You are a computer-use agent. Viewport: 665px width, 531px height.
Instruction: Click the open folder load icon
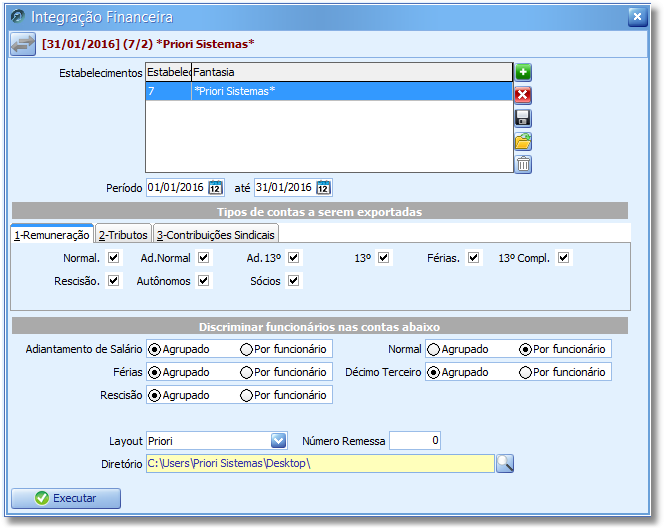click(x=523, y=141)
